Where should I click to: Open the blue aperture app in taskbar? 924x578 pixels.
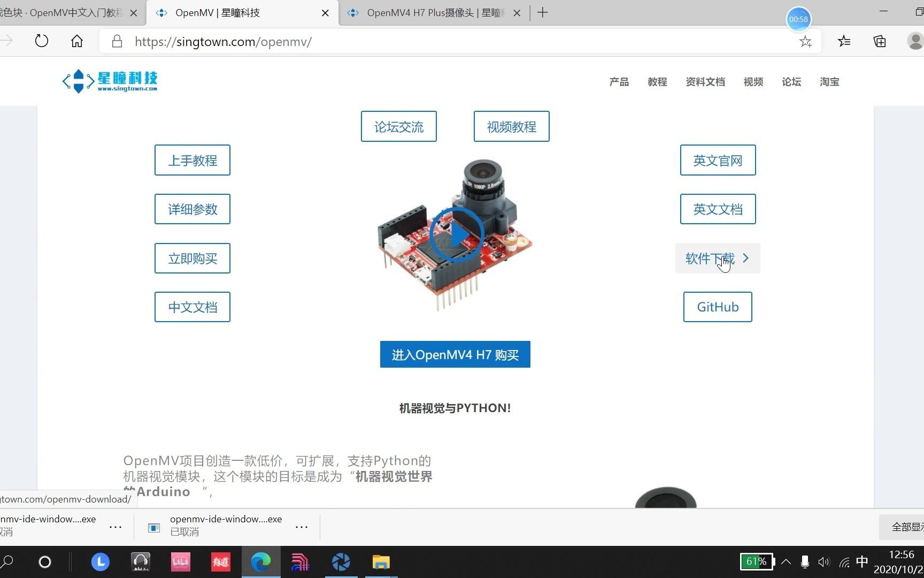tap(341, 562)
